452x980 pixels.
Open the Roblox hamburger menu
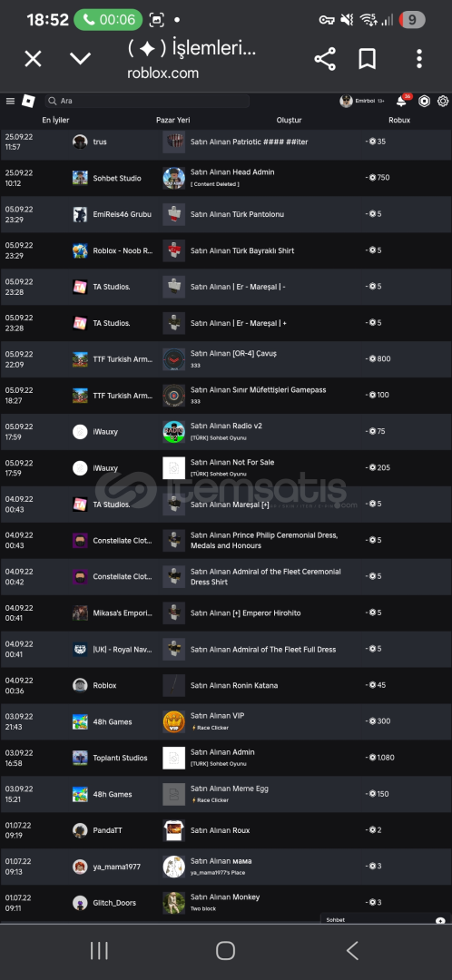[10, 102]
